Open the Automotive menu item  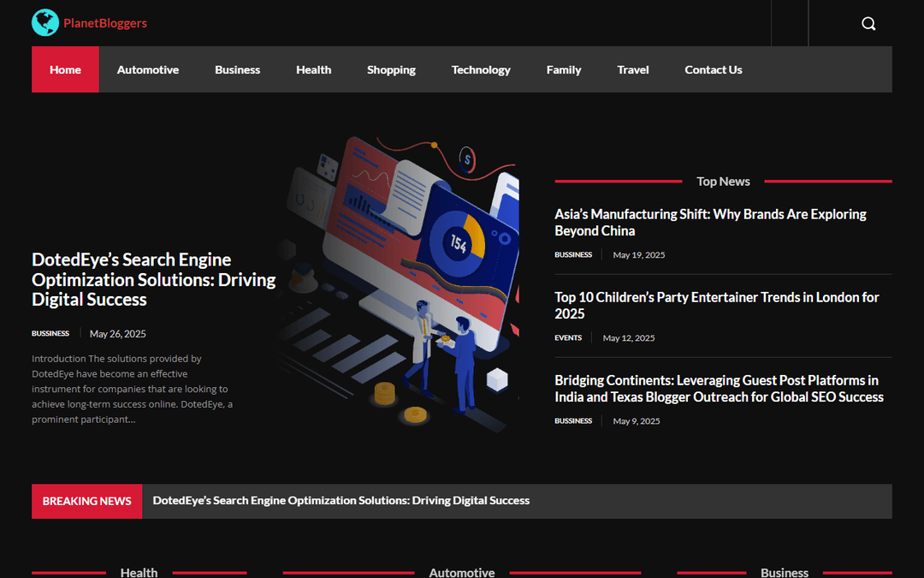(x=148, y=69)
